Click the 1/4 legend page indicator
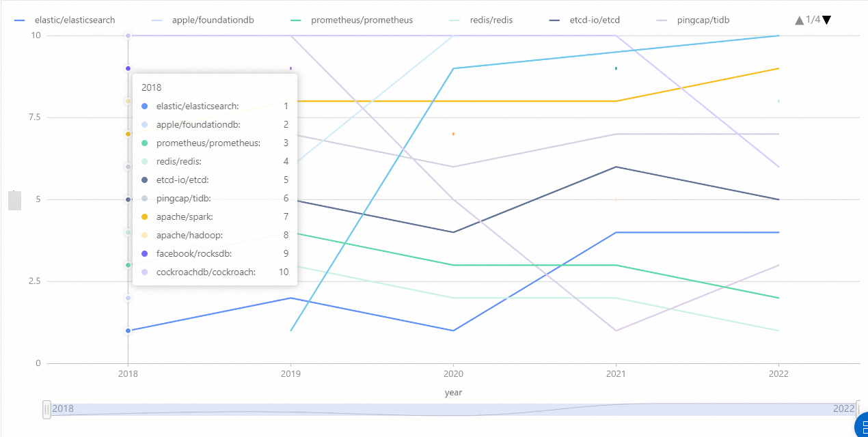868x437 pixels. click(x=813, y=20)
